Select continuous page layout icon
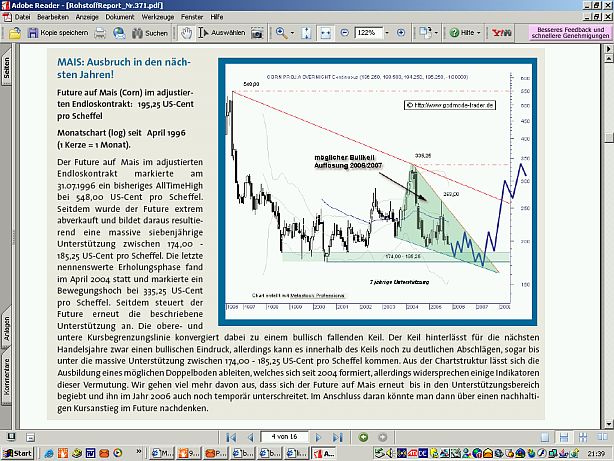The width and height of the screenshot is (614, 461). [x=564, y=437]
